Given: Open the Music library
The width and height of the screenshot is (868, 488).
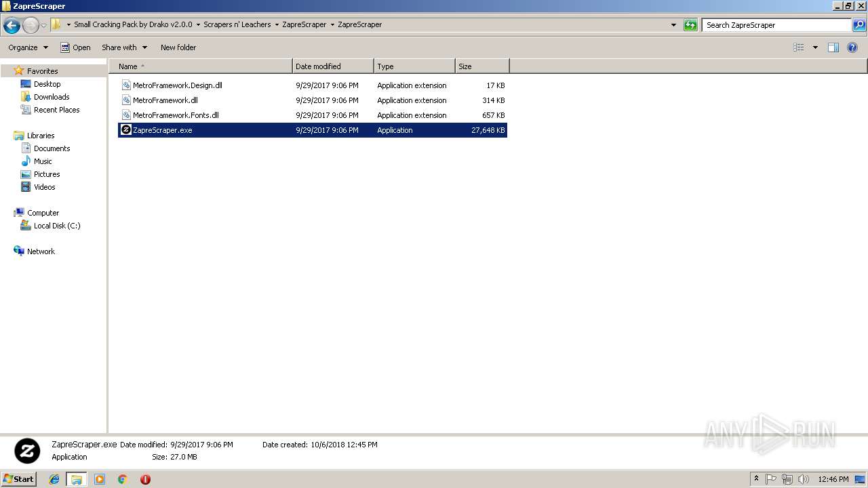Looking at the screenshot, I should pyautogui.click(x=43, y=161).
